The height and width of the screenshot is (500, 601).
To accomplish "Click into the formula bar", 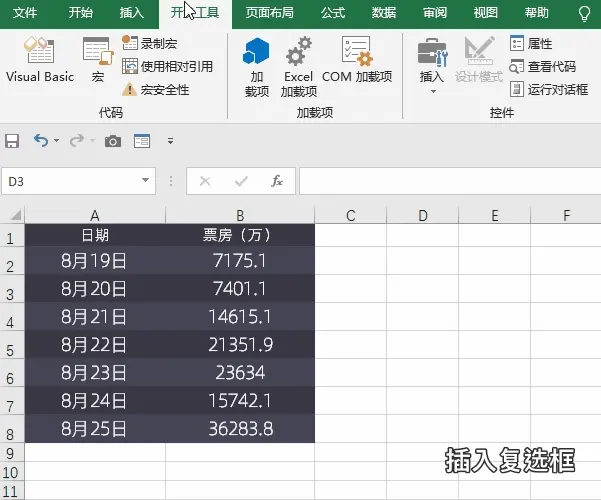I will [x=450, y=181].
